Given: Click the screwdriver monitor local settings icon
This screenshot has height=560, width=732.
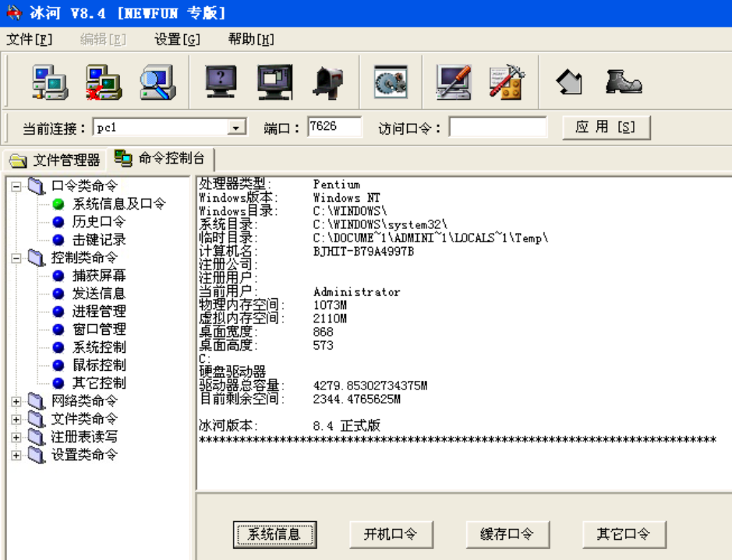Looking at the screenshot, I should [x=453, y=82].
